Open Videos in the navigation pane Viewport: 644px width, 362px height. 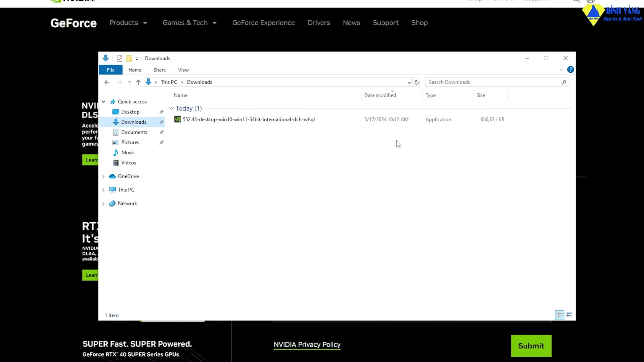129,163
